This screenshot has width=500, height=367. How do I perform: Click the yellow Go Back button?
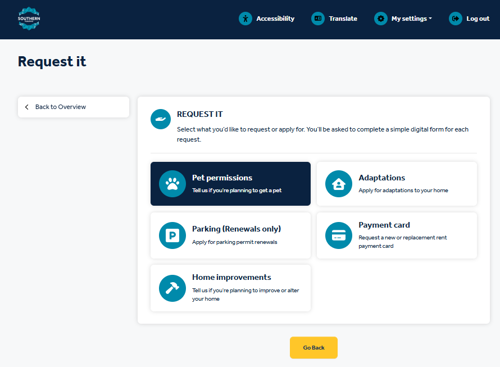click(x=314, y=348)
